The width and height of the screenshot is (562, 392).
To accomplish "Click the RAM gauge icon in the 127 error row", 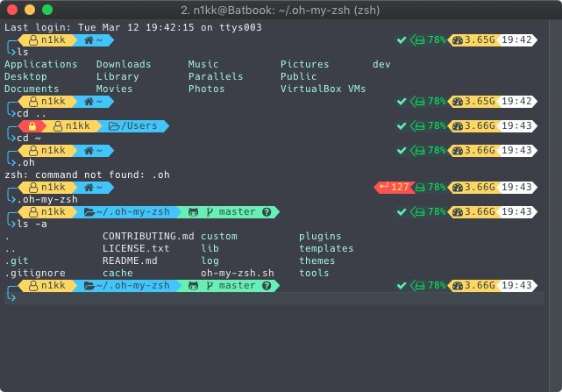I will 458,187.
